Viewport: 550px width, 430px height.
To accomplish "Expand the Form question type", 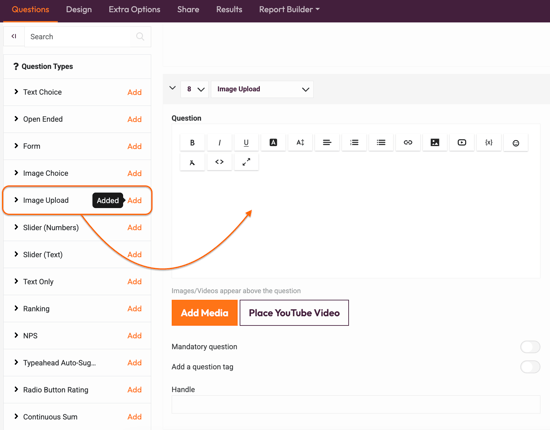I will (x=16, y=146).
